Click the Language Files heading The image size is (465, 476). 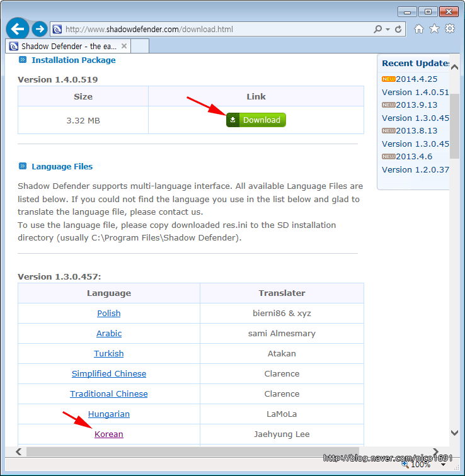(x=62, y=166)
